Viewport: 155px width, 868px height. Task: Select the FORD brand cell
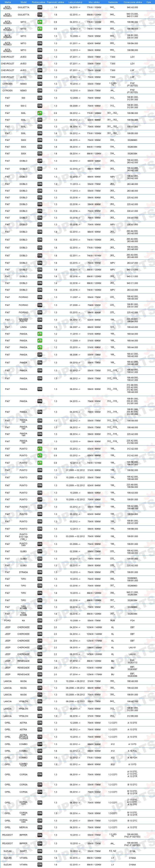[7, 620]
